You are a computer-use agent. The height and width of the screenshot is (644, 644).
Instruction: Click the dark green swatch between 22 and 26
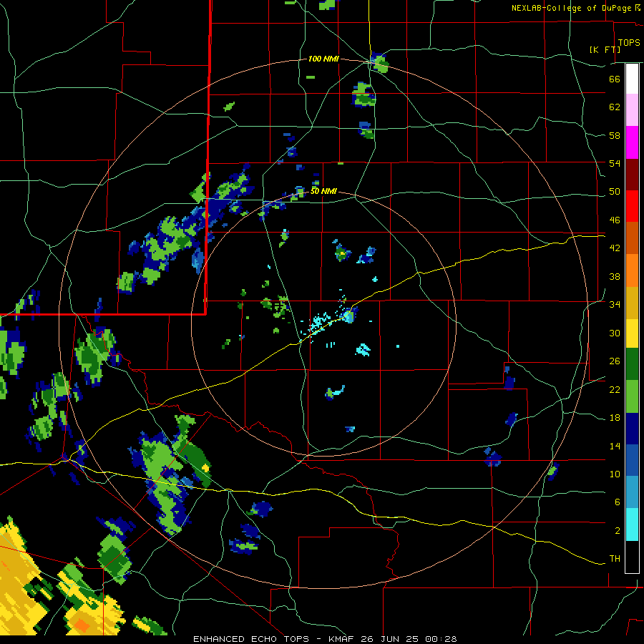[x=632, y=364]
